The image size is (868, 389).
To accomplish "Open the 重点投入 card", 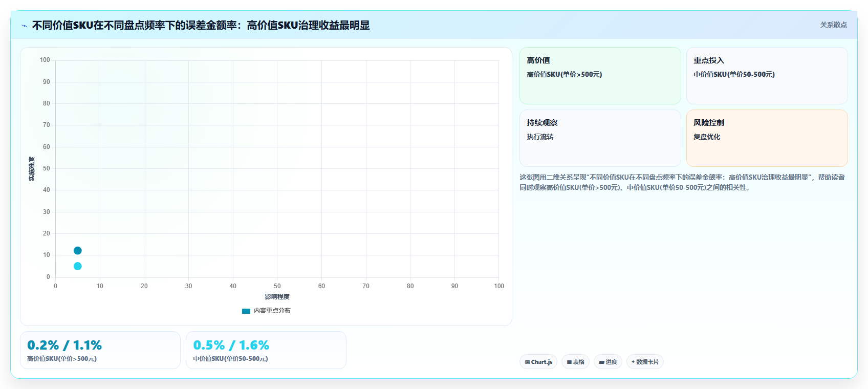I will (x=767, y=76).
